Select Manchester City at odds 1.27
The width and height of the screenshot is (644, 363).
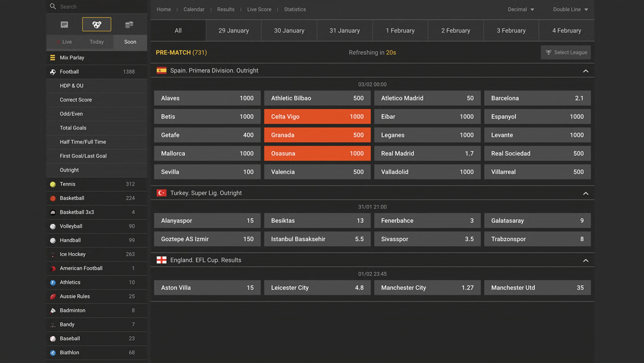point(427,287)
